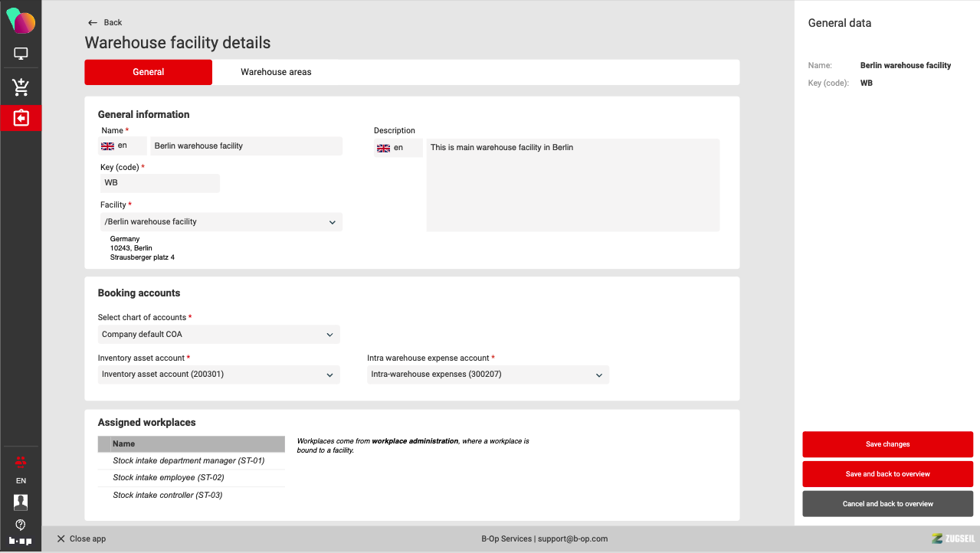The image size is (980, 553).
Task: Open the shopping cart purchasing module
Action: pos(21,87)
